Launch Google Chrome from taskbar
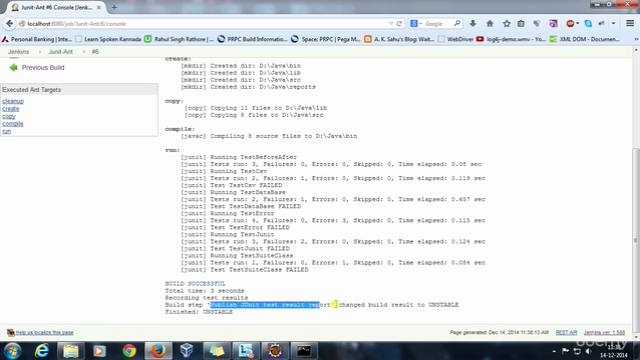Image resolution: width=640 pixels, height=360 pixels. [x=129, y=351]
